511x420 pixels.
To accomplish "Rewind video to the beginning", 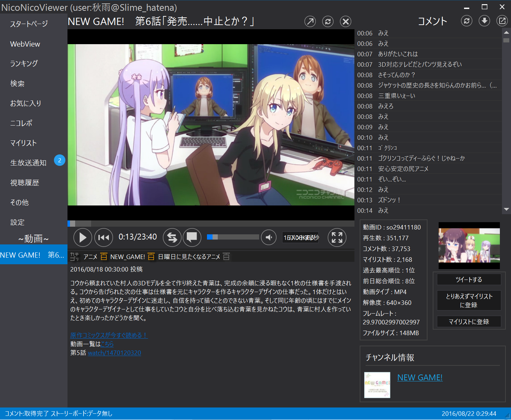I will [104, 237].
